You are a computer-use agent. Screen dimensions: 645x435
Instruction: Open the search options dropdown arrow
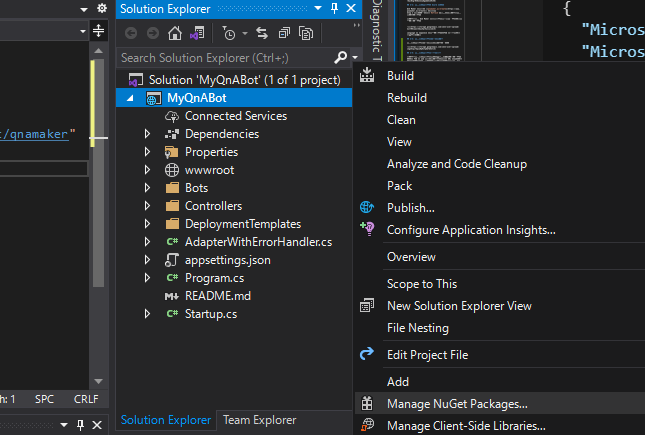coord(355,58)
